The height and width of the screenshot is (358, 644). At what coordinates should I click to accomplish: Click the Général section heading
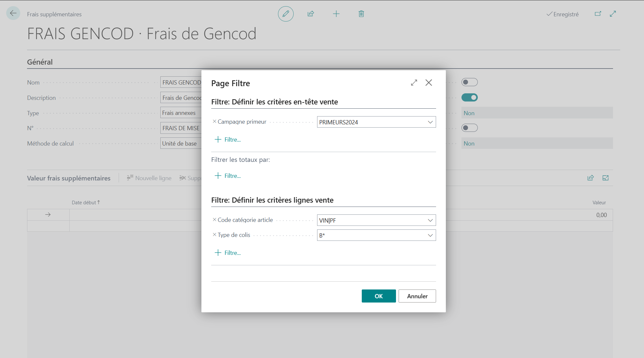click(x=40, y=62)
